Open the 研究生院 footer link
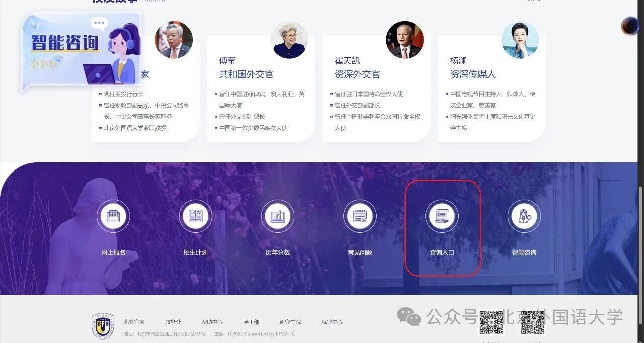644x343 pixels. (290, 322)
